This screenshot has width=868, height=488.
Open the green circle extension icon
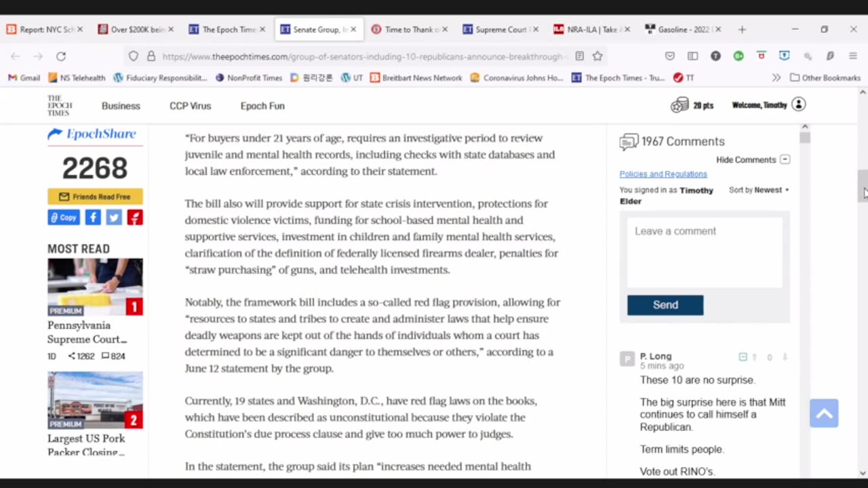point(738,56)
